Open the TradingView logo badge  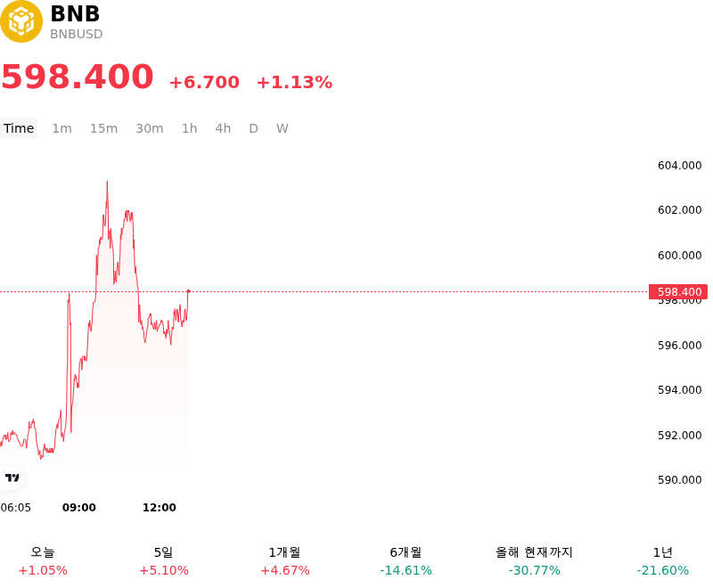point(12,478)
